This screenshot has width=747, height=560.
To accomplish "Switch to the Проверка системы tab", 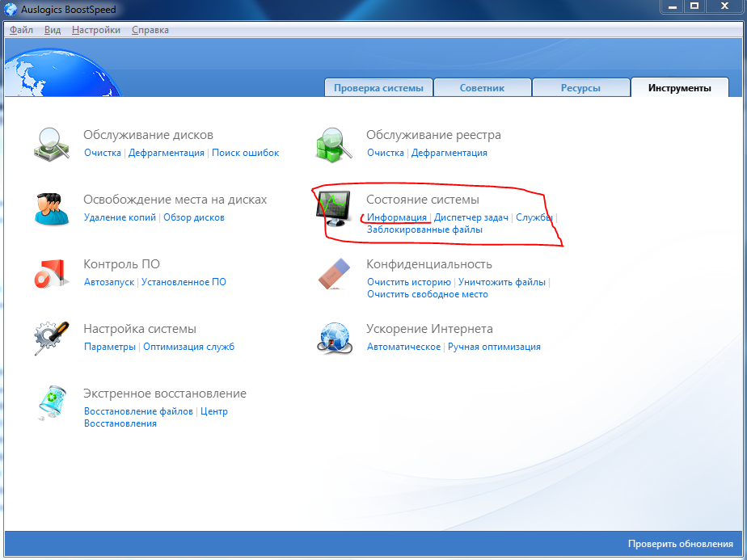I will [378, 87].
